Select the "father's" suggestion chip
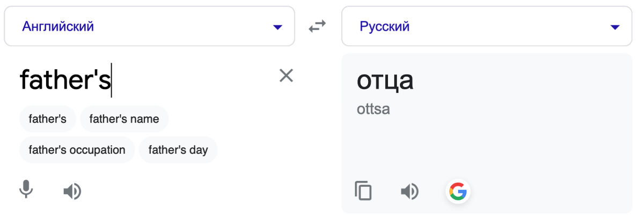 47,119
